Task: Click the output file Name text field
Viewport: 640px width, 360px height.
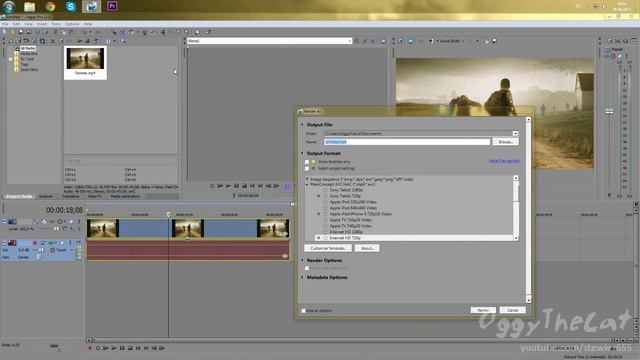Action: [407, 142]
